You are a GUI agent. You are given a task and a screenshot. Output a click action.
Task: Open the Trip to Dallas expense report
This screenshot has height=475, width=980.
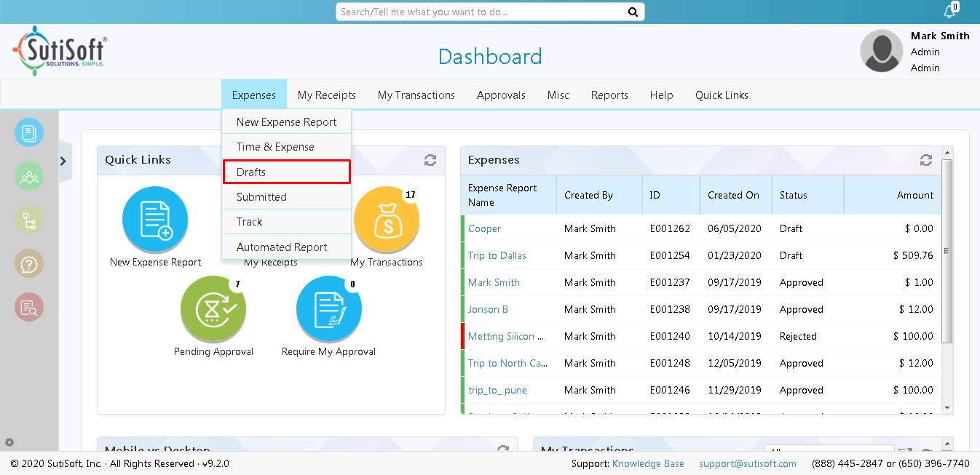click(x=497, y=255)
